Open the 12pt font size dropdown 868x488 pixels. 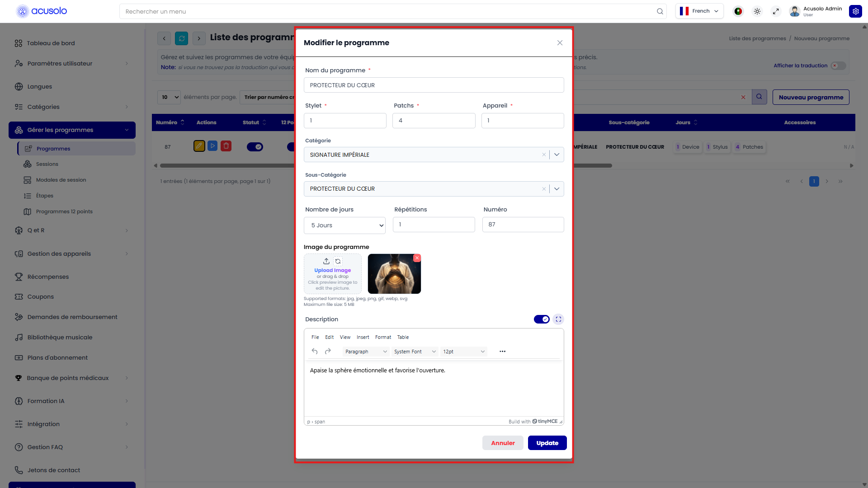(464, 352)
